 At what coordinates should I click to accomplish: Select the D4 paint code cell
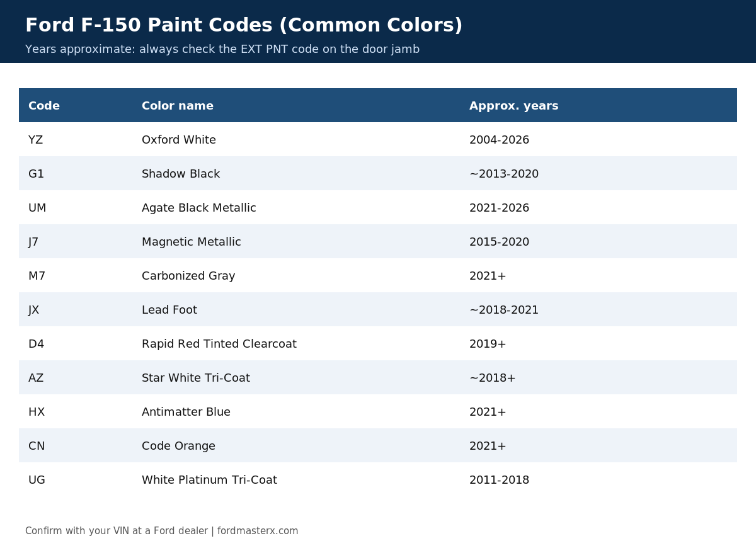(36, 344)
